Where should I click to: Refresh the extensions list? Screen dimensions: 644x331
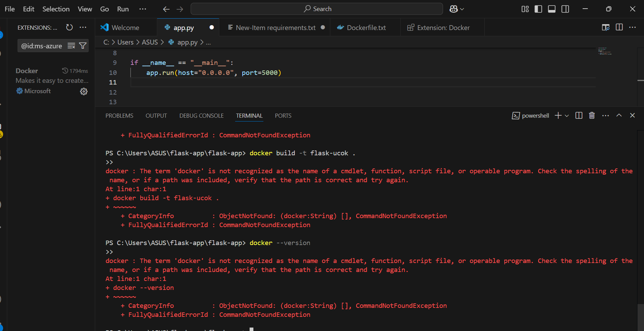[x=69, y=27]
